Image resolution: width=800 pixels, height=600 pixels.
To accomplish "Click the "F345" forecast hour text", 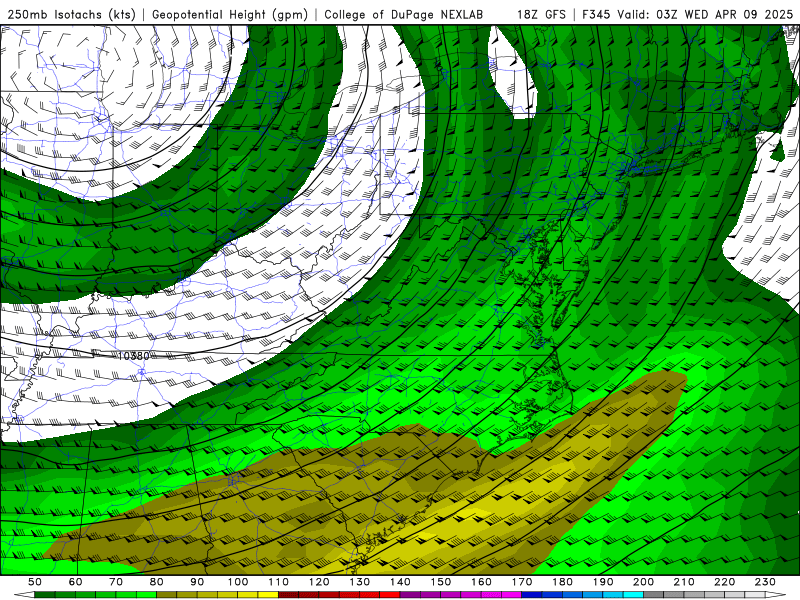I will pos(597,15).
